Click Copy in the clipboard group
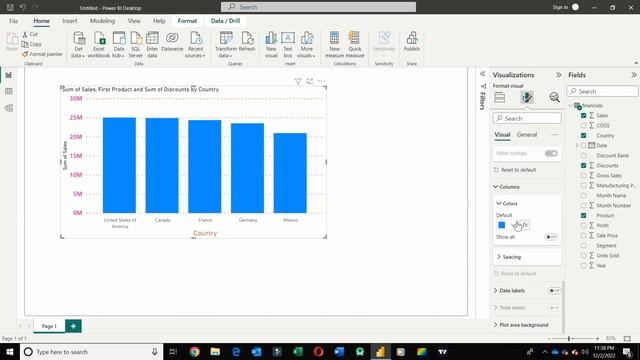 31,44
